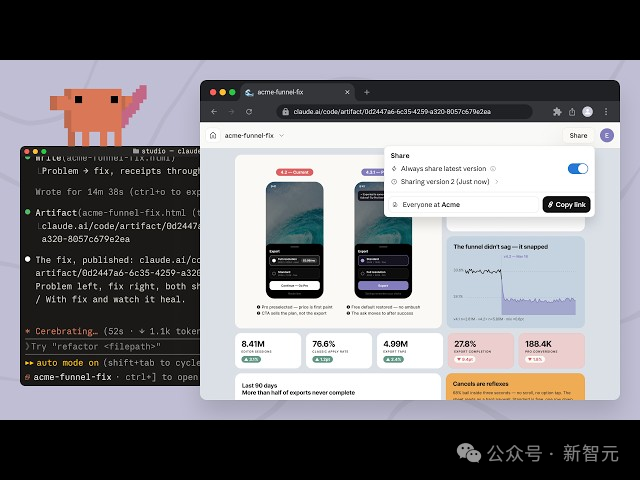Click auto mode on in terminal status line
Image resolution: width=640 pixels, height=480 pixels.
(x=67, y=363)
